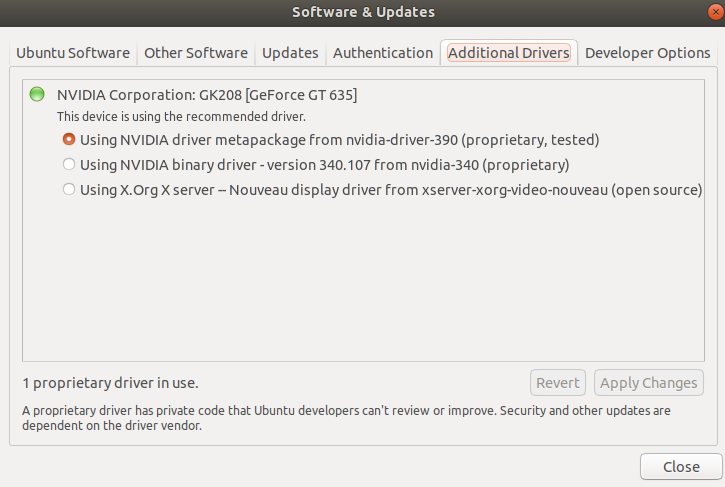Click the Additional Drivers tab
725x487 pixels.
click(509, 53)
